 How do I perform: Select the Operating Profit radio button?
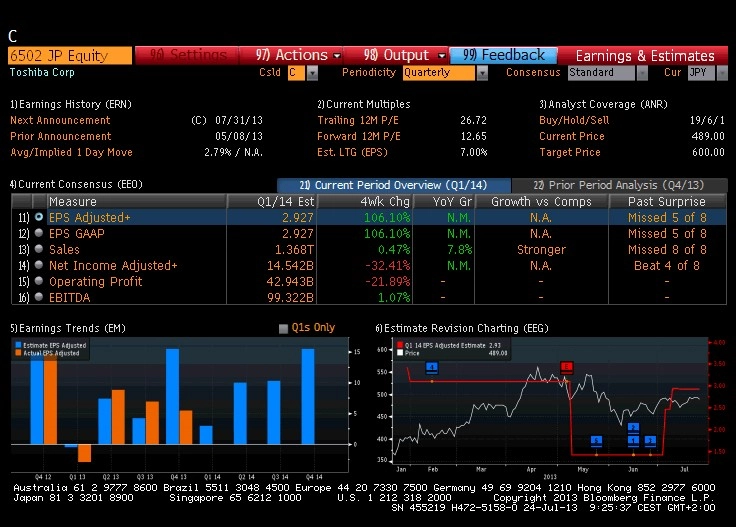coord(39,281)
